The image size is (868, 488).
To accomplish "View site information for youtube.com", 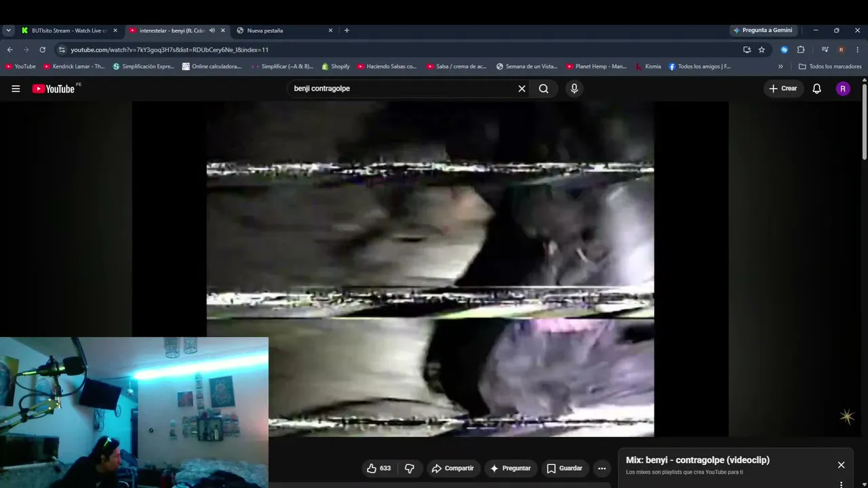I will (x=62, y=49).
